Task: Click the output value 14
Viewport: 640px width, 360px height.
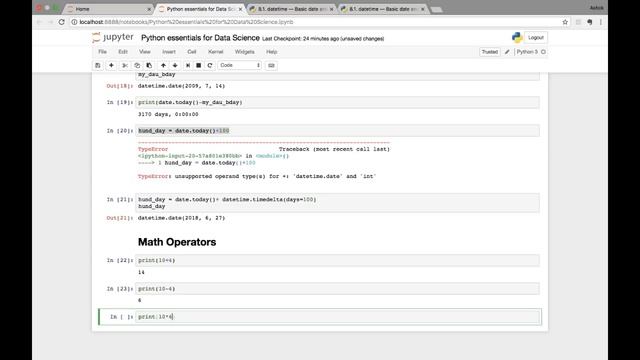Action: [141, 272]
